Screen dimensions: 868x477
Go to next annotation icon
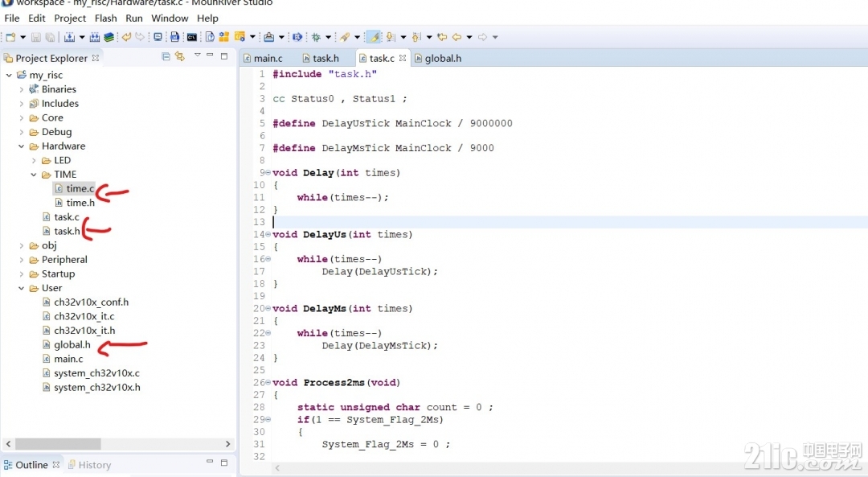click(391, 37)
